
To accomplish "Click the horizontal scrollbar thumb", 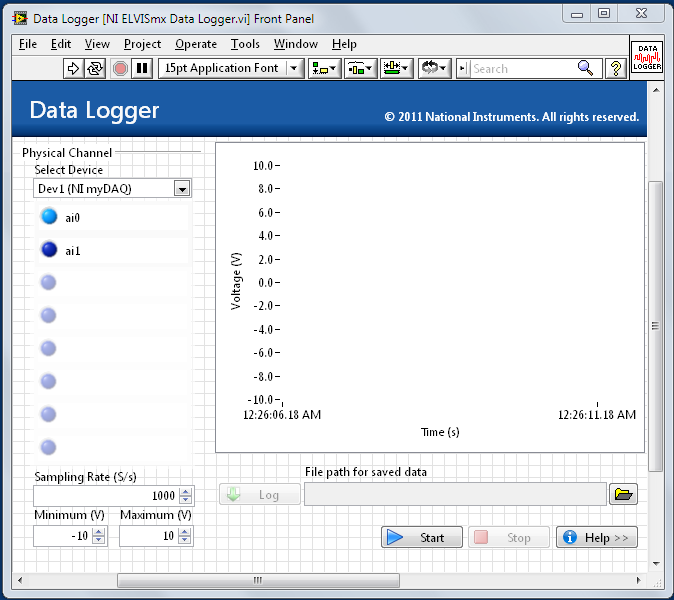I will click(258, 580).
